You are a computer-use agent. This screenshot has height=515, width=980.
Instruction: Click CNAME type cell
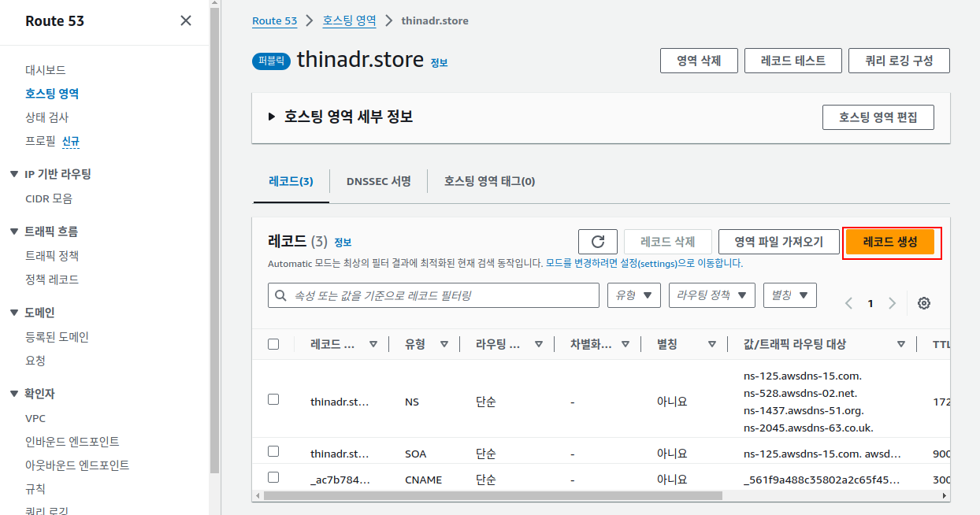[x=424, y=480]
